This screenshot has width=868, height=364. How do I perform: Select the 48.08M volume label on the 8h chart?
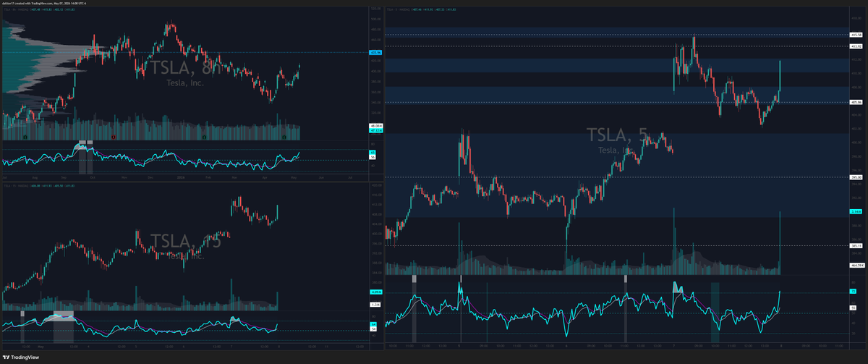point(375,126)
